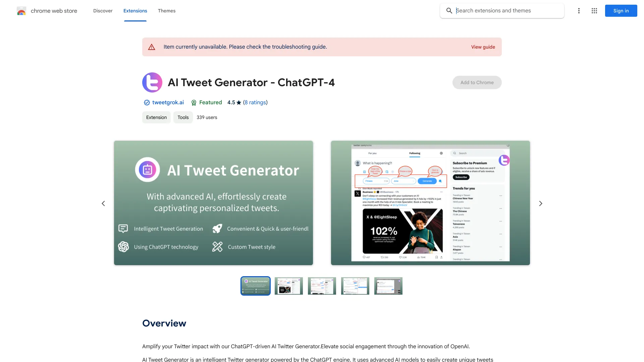Select the fifth screenshot thumbnail
The height and width of the screenshot is (362, 644).
coord(388,286)
